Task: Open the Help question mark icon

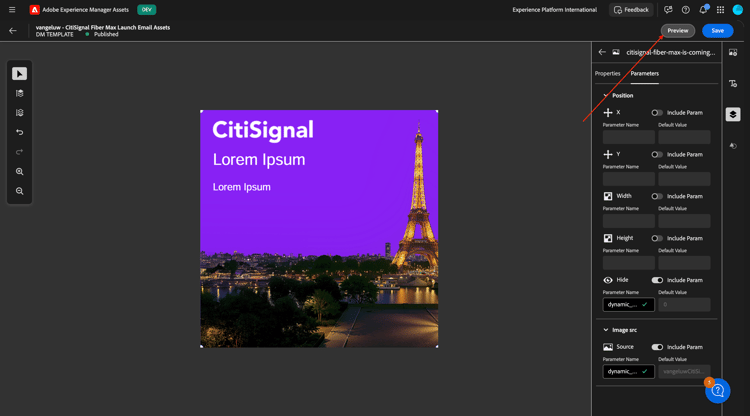Action: 685,10
